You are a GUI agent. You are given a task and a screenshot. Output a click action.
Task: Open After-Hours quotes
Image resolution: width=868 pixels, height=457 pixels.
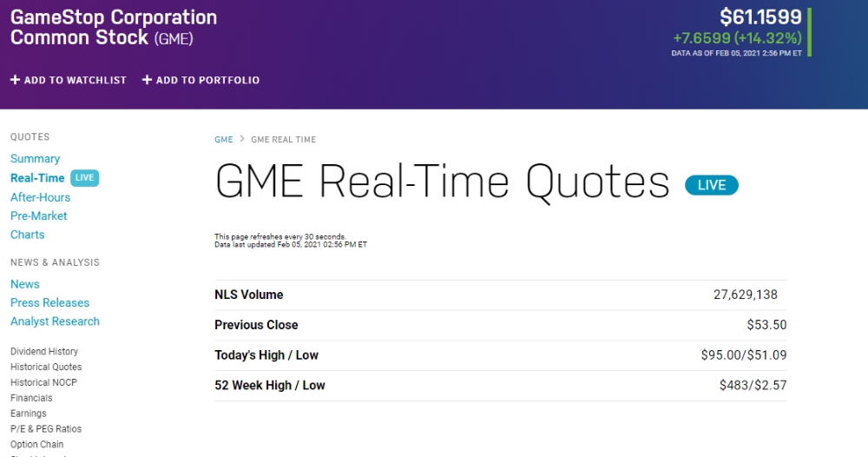(x=41, y=197)
